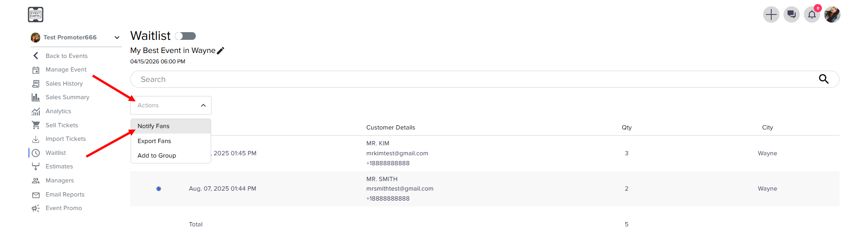
Task: Open Import Tickets in sidebar
Action: point(66,139)
